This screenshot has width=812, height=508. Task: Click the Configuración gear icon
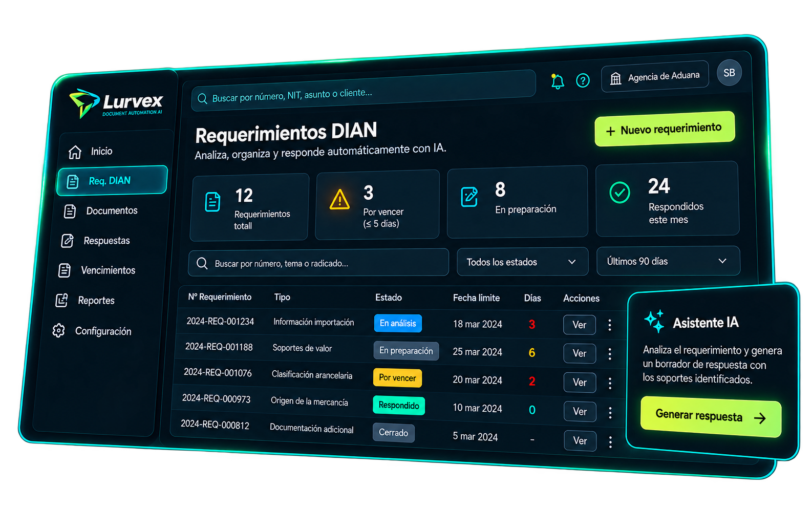point(58,331)
